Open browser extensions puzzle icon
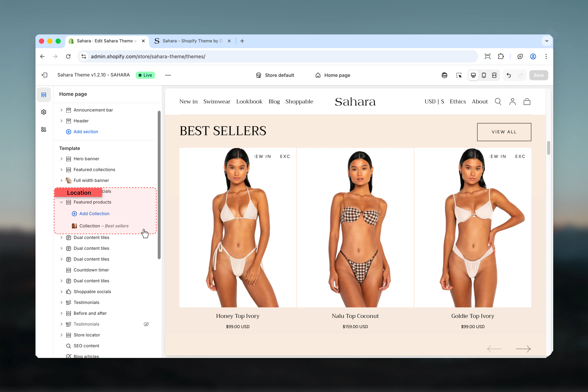Image resolution: width=588 pixels, height=392 pixels. click(x=501, y=56)
